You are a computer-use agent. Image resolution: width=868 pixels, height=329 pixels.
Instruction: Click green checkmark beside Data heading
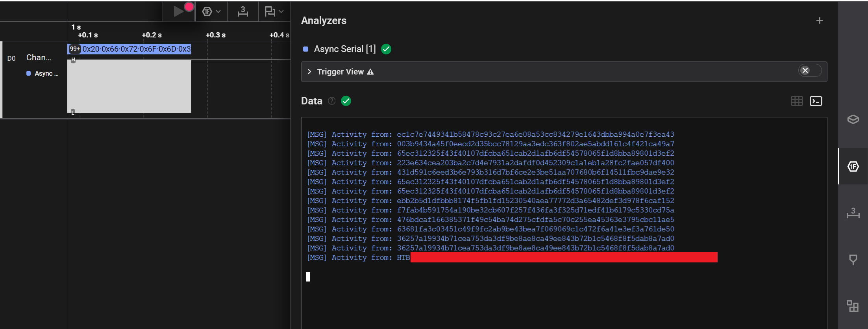[x=346, y=101]
